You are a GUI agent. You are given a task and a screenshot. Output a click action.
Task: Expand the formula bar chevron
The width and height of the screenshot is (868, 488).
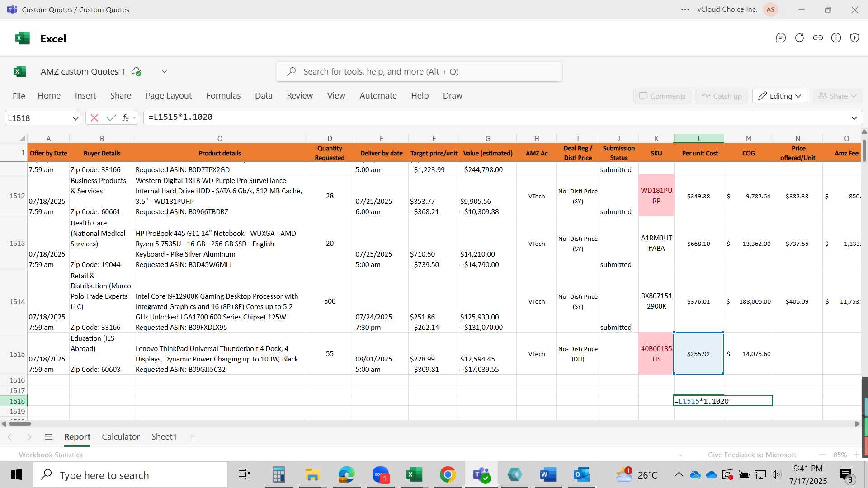tap(854, 118)
